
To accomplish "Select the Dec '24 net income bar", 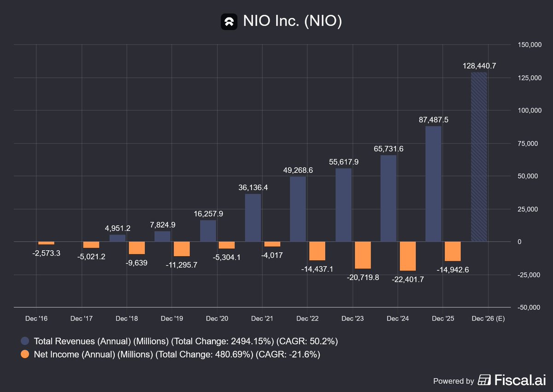I will tap(408, 256).
